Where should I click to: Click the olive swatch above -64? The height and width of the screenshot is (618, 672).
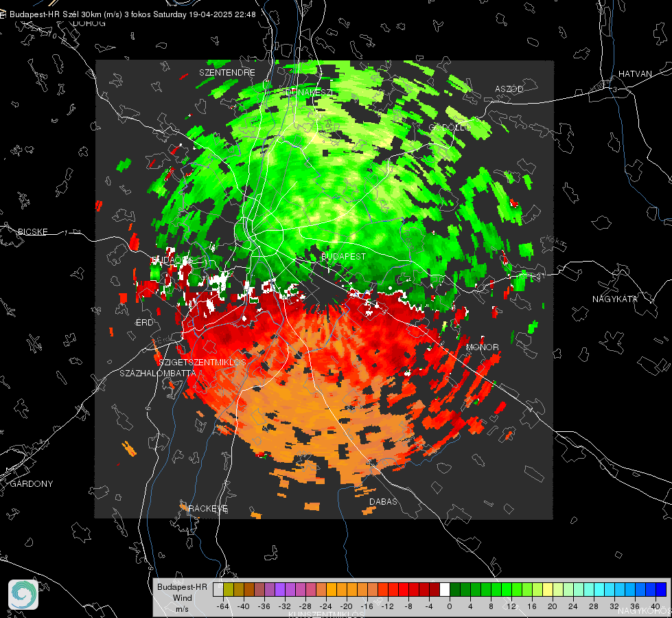(x=229, y=590)
